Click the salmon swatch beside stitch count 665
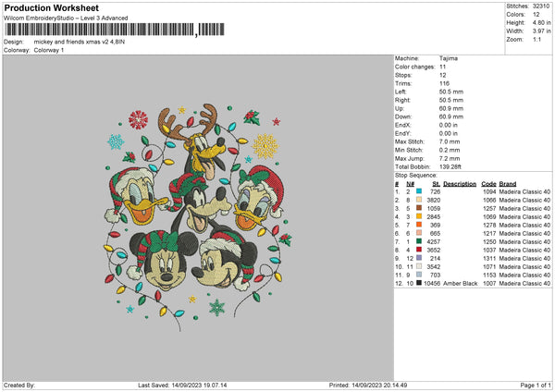 coord(419,233)
